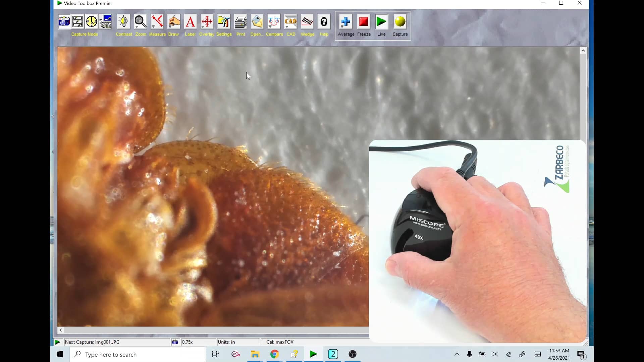Open the notification center icon
Image resolution: width=644 pixels, height=362 pixels.
tap(582, 355)
